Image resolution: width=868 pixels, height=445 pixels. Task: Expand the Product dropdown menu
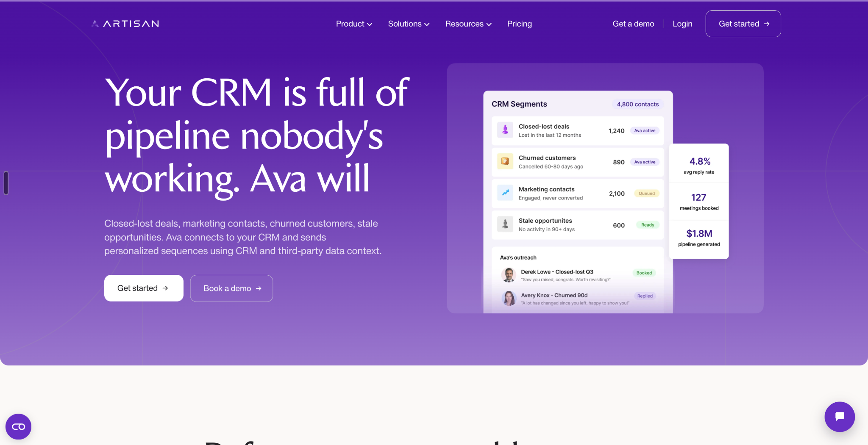click(x=354, y=24)
